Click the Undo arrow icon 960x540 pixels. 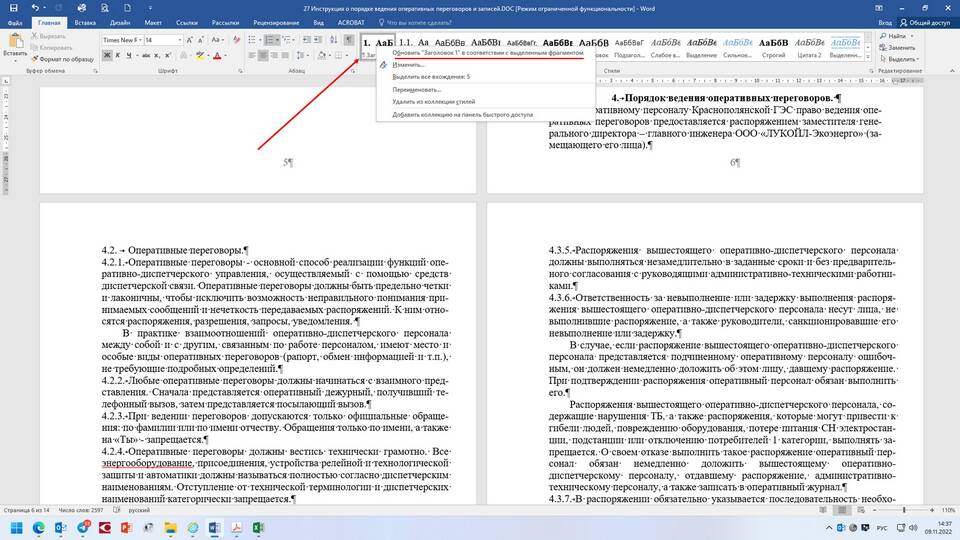[x=35, y=8]
